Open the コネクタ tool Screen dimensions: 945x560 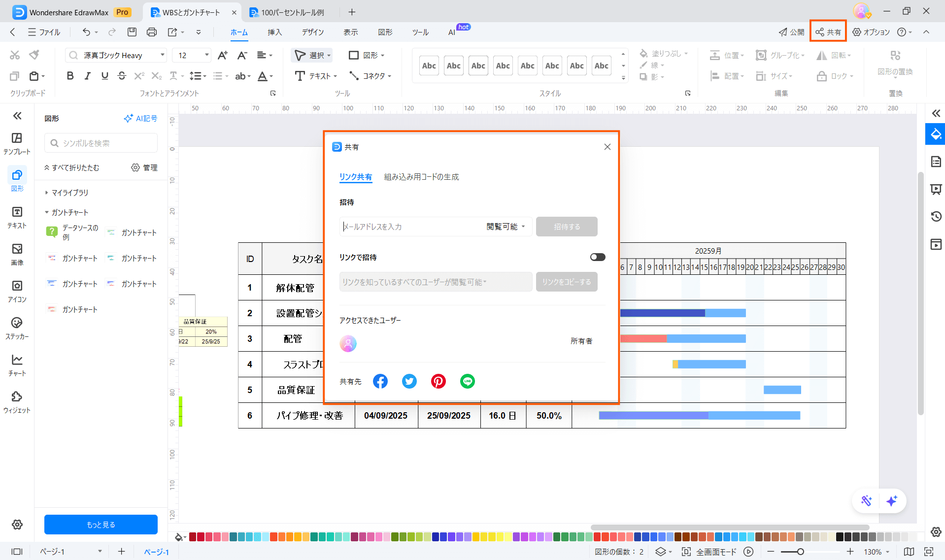click(x=371, y=76)
